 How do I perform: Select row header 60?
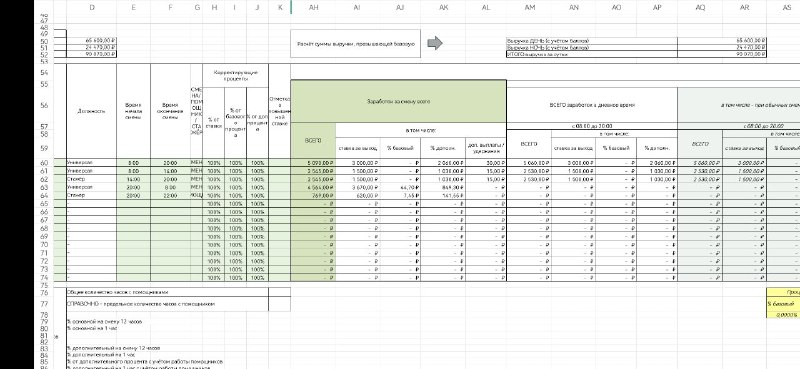click(44, 163)
